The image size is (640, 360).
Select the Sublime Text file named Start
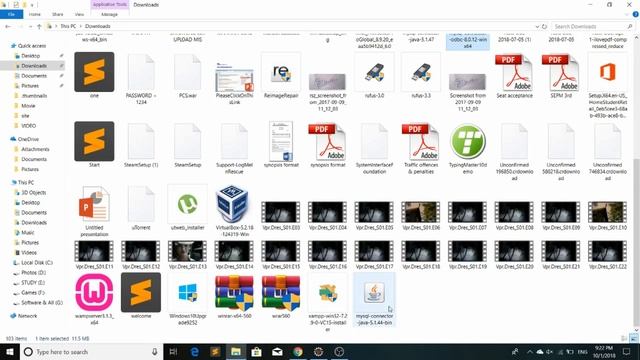(94, 141)
